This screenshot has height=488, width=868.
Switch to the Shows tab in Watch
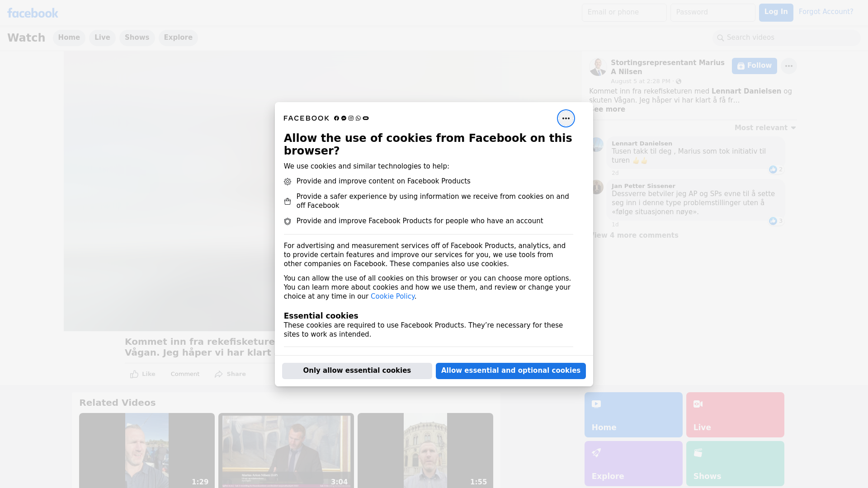(x=137, y=38)
